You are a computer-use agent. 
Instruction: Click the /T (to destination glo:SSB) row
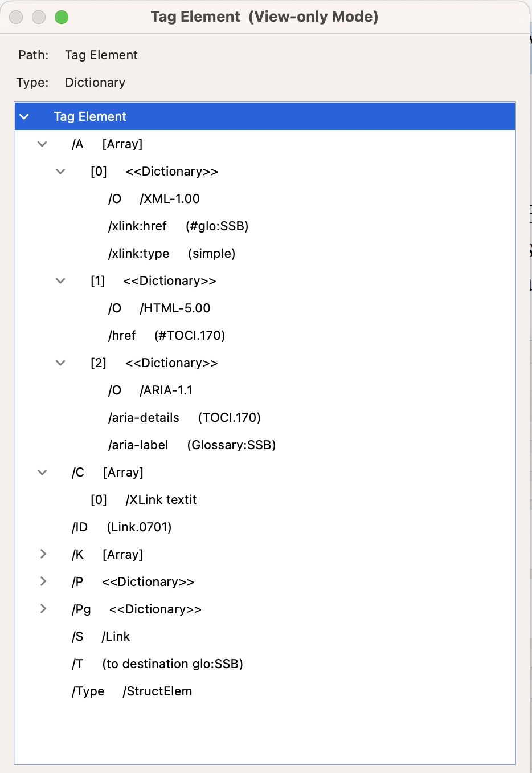pos(157,664)
